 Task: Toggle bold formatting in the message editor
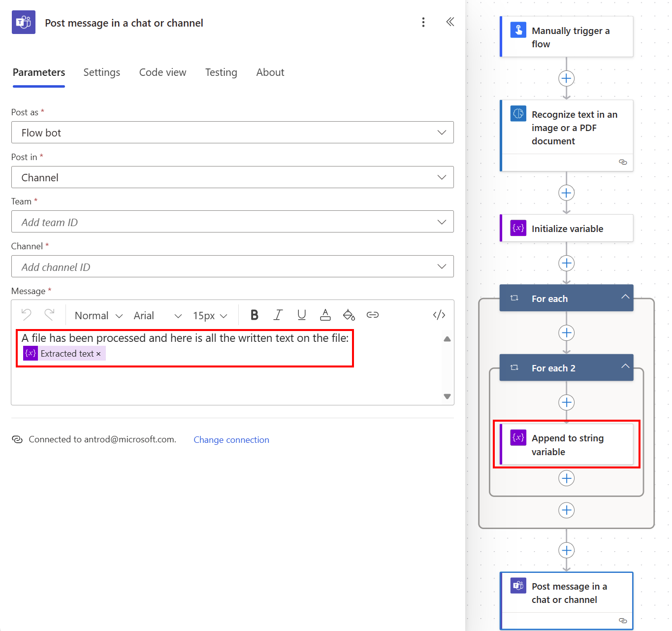pos(254,315)
